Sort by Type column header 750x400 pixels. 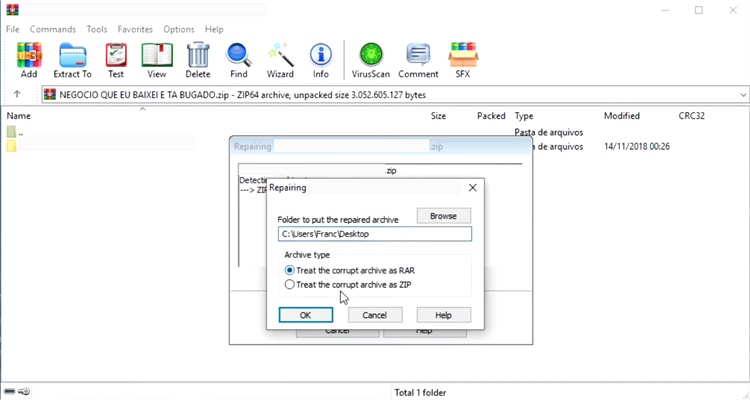524,116
